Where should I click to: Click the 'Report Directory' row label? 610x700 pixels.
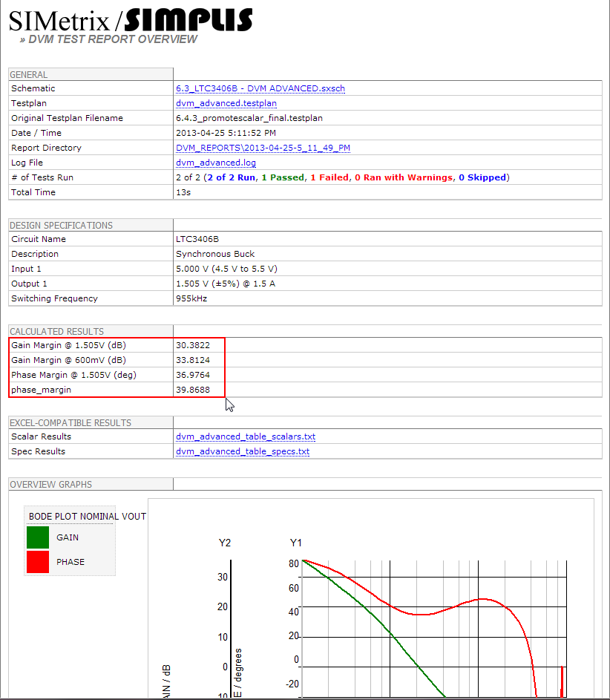tap(46, 148)
